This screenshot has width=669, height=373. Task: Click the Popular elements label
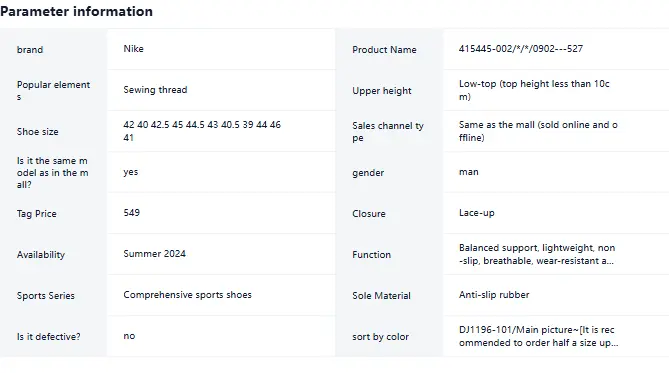click(53, 90)
